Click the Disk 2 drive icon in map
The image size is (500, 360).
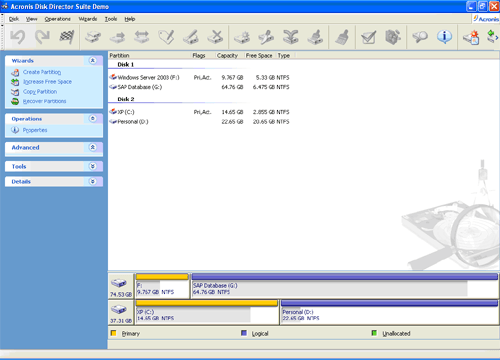(119, 310)
